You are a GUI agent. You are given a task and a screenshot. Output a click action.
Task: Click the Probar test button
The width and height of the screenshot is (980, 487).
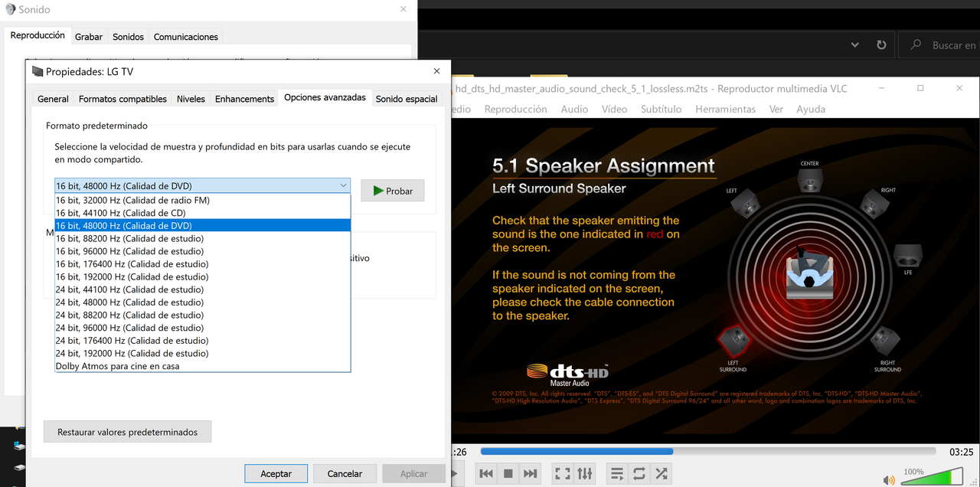[x=392, y=191]
